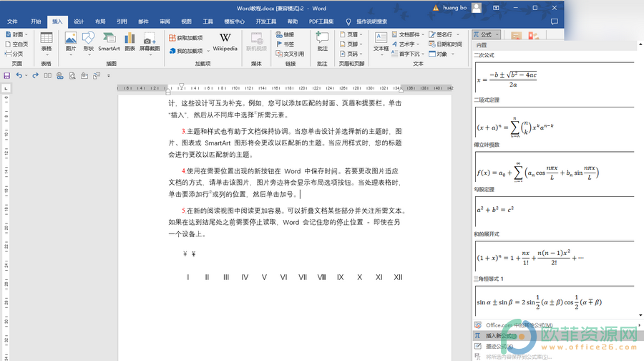Image resolution: width=644 pixels, height=361 pixels.
Task: Choose Ink Equation (墨迹公式) menu item
Action: (557, 346)
